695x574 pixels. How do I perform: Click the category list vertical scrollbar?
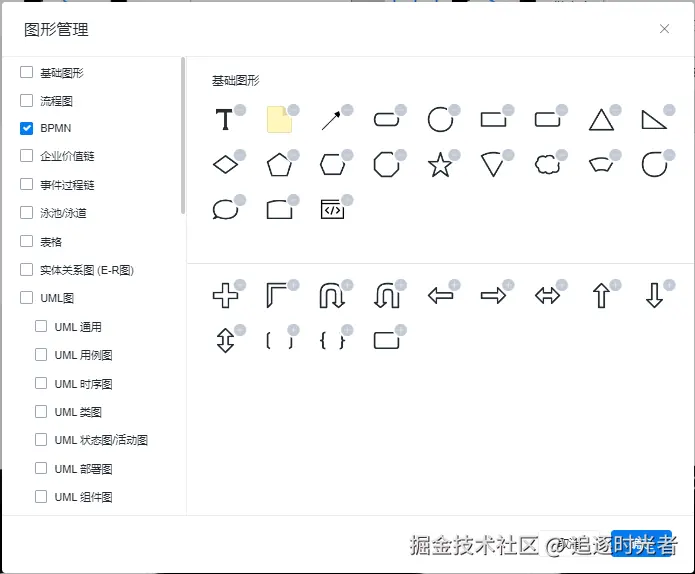point(183,135)
